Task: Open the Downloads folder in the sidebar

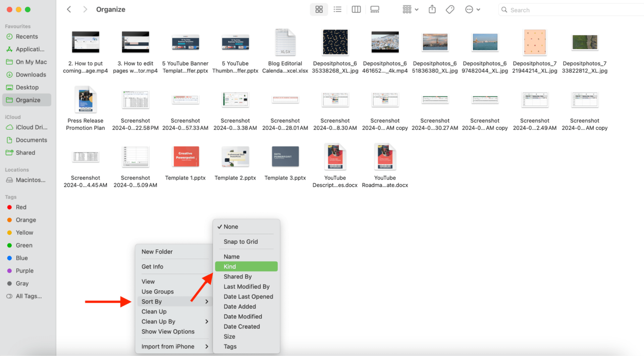Action: pos(31,74)
